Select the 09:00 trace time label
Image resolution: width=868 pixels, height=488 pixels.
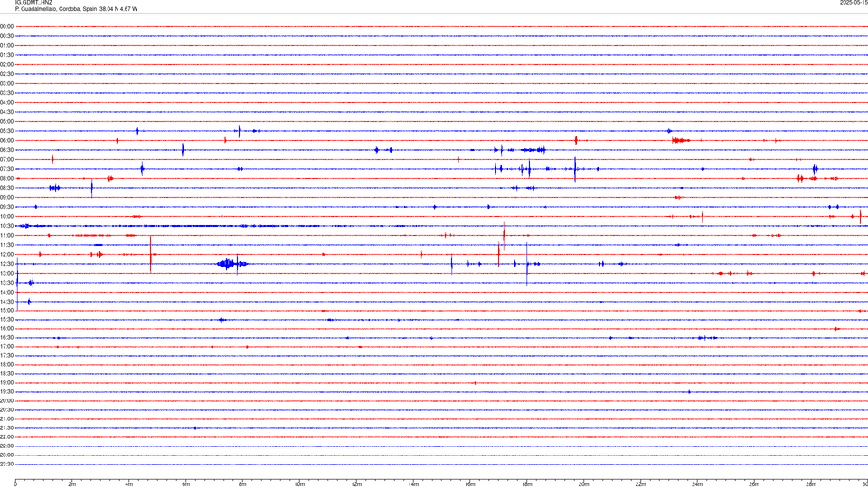pos(6,198)
